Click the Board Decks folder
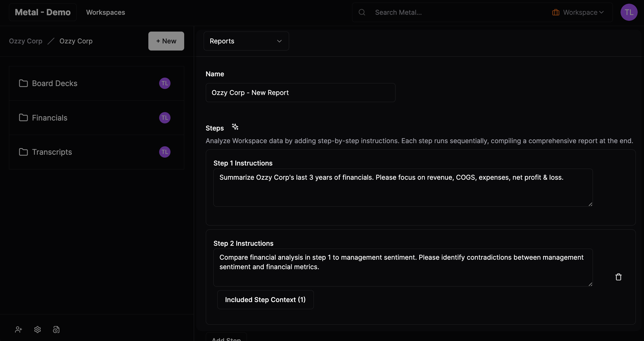The width and height of the screenshot is (644, 341). tap(55, 83)
